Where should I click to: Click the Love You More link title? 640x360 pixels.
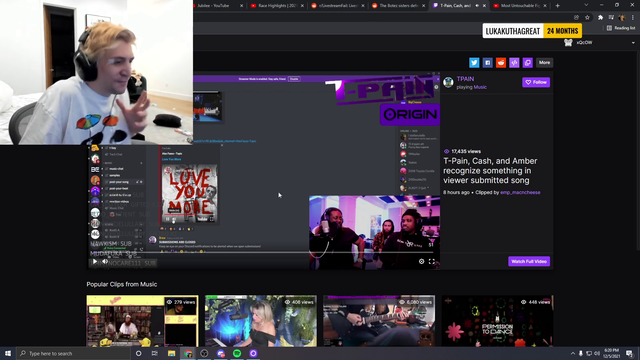(x=172, y=159)
